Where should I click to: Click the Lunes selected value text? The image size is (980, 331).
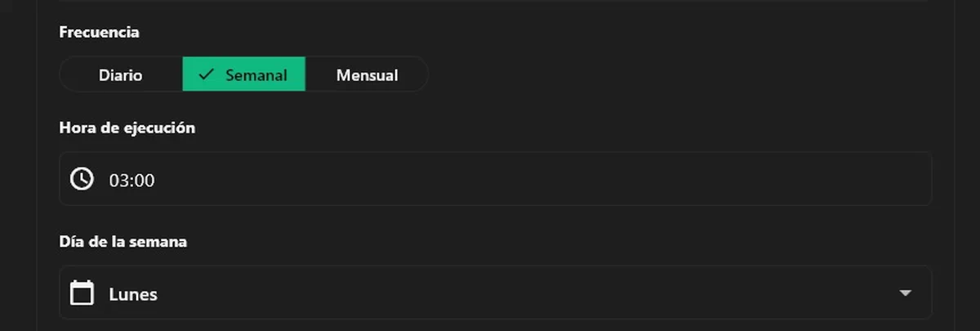[133, 293]
